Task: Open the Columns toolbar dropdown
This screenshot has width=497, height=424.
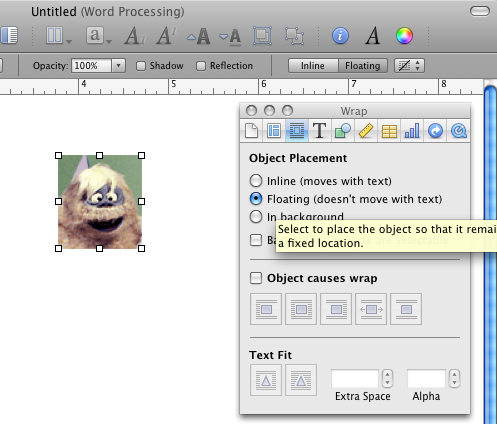Action: click(x=59, y=36)
